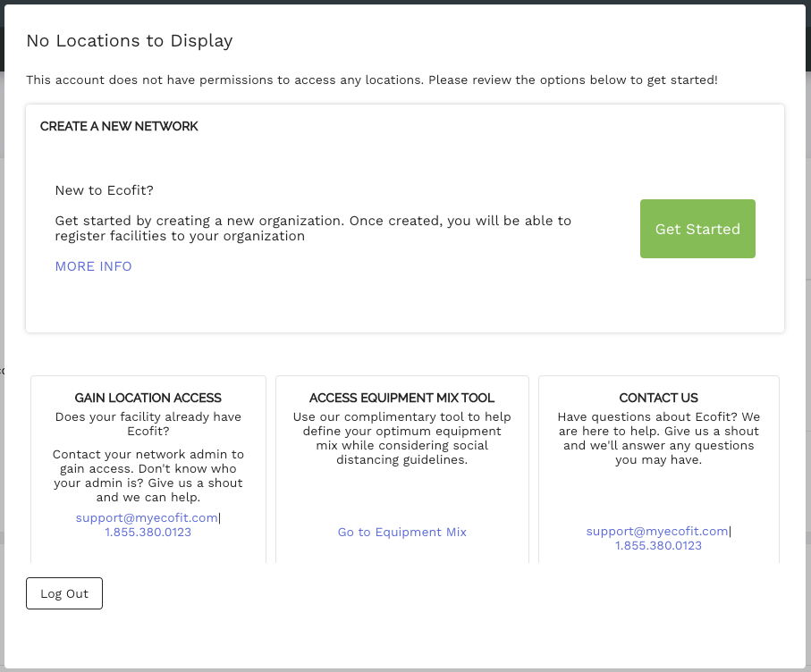Click phone number in Contact Us card
Image resolution: width=811 pixels, height=672 pixels.
658,545
